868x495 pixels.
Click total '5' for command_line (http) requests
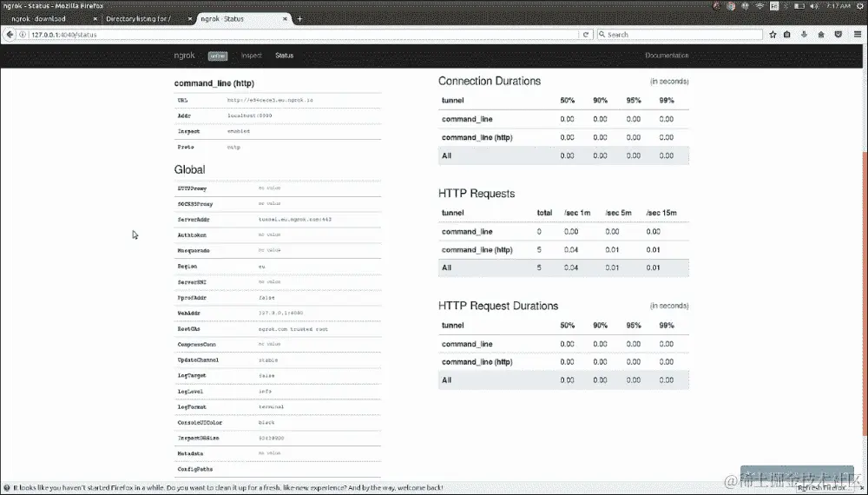pos(539,250)
